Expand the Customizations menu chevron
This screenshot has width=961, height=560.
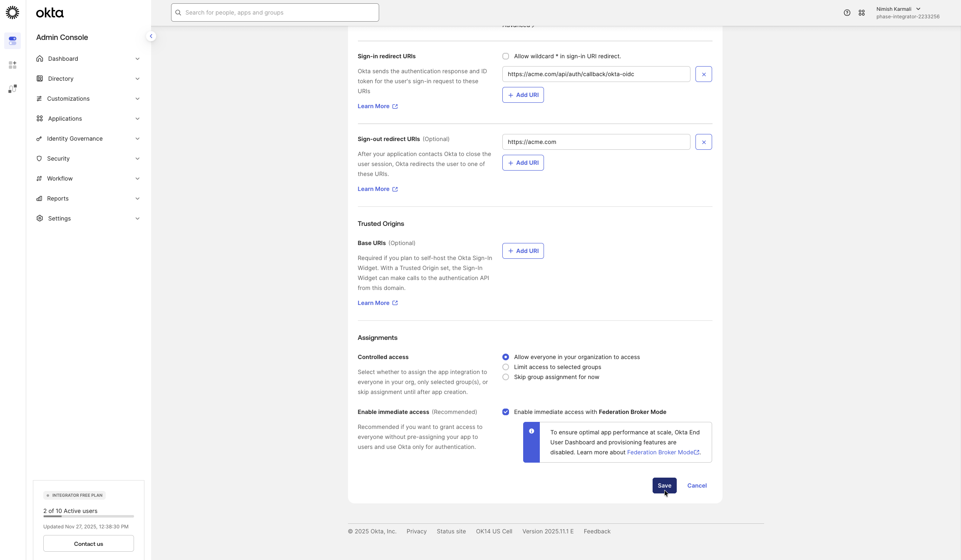coord(137,99)
